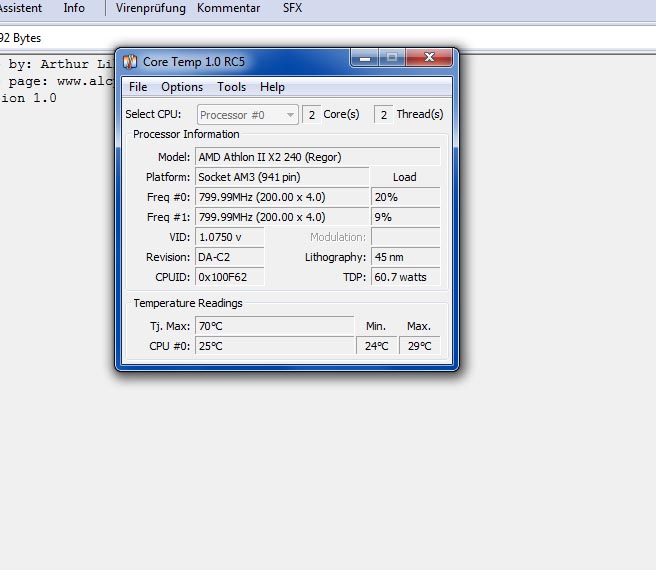Screen dimensions: 656x570
Task: Open the File menu in Core Temp
Action: tap(138, 87)
